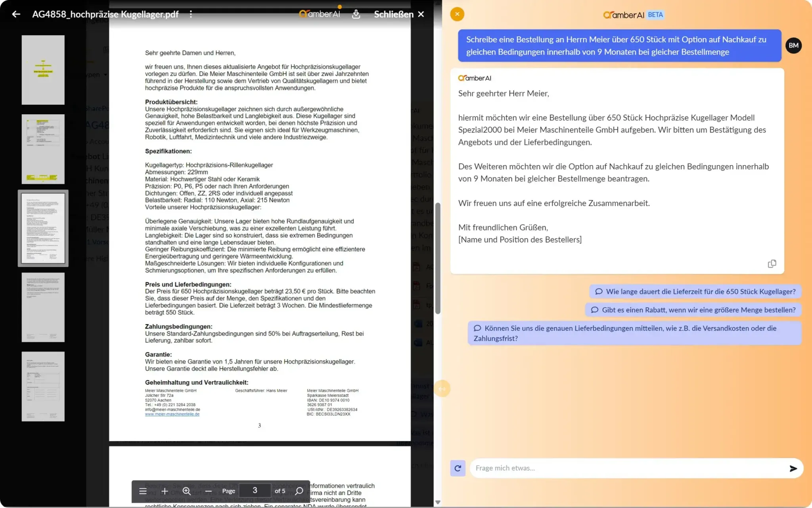The image size is (812, 508).
Task: Select the page 4 thumbnail
Action: [43, 308]
